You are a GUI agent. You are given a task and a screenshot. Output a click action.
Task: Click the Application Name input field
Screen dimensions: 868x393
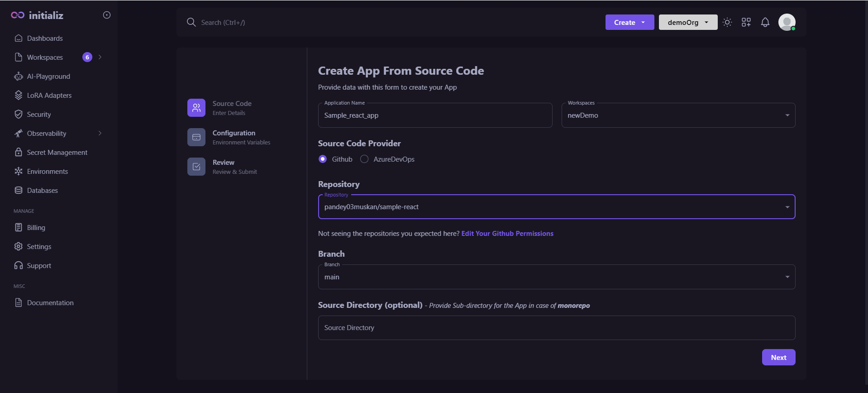[x=435, y=115]
